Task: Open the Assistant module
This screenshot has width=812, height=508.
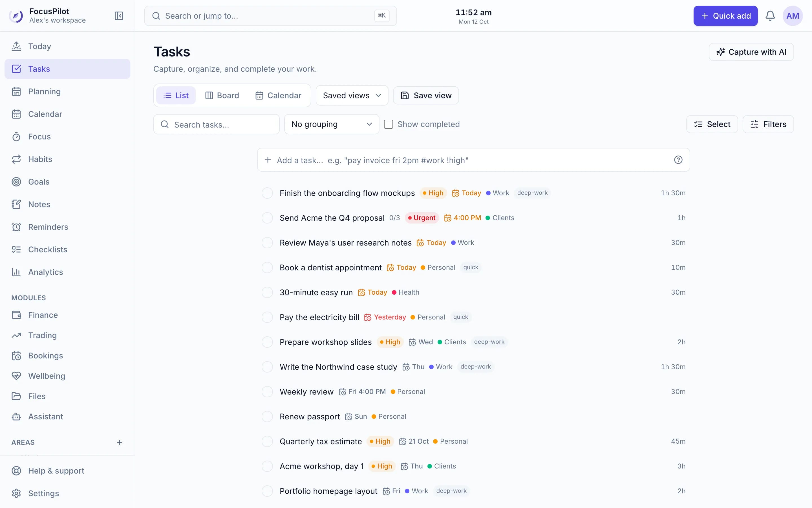Action: click(x=67, y=417)
